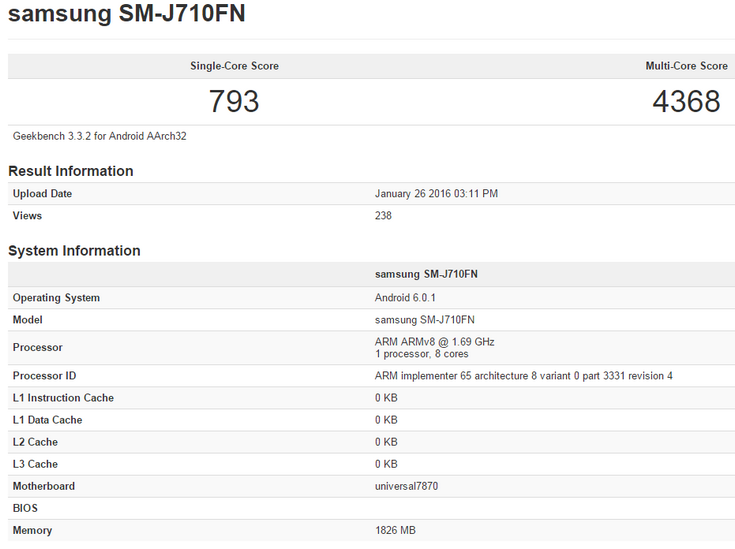The height and width of the screenshot is (549, 735).
Task: Select the single-core score value 793
Action: click(234, 101)
